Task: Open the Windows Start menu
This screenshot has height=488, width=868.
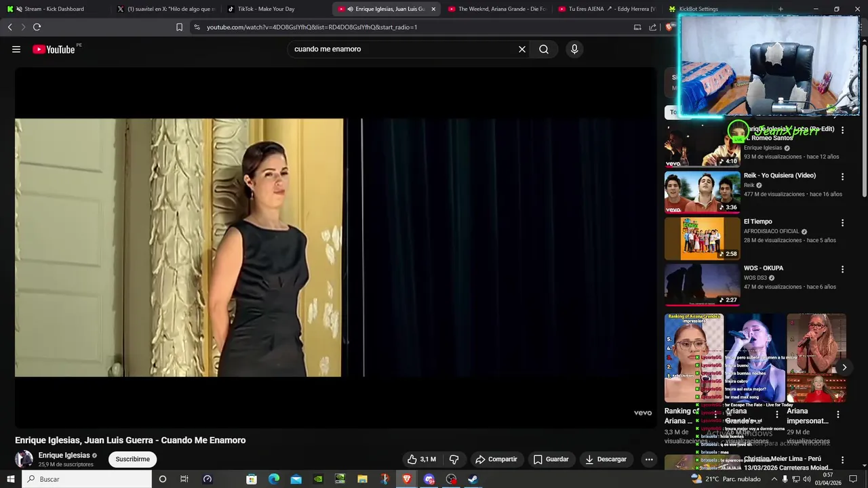Action: coord(11,479)
